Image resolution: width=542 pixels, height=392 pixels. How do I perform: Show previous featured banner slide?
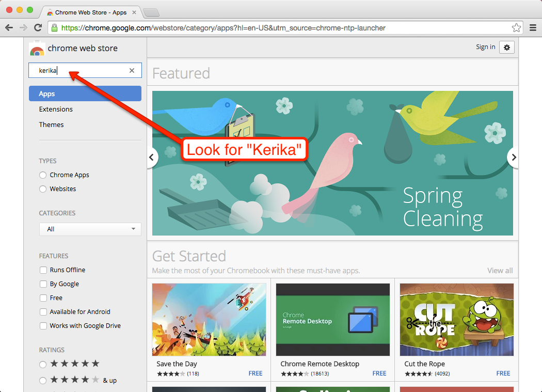coord(151,158)
